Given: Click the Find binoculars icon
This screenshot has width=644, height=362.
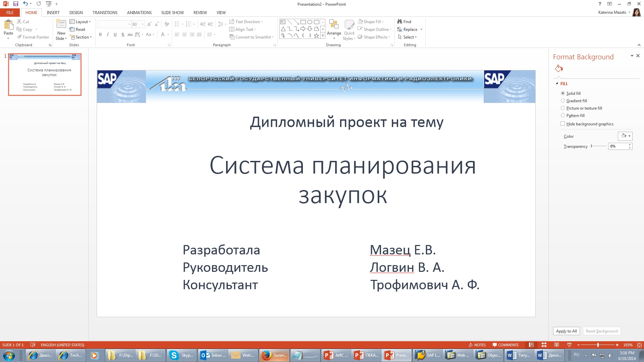Looking at the screenshot, I should tap(399, 21).
